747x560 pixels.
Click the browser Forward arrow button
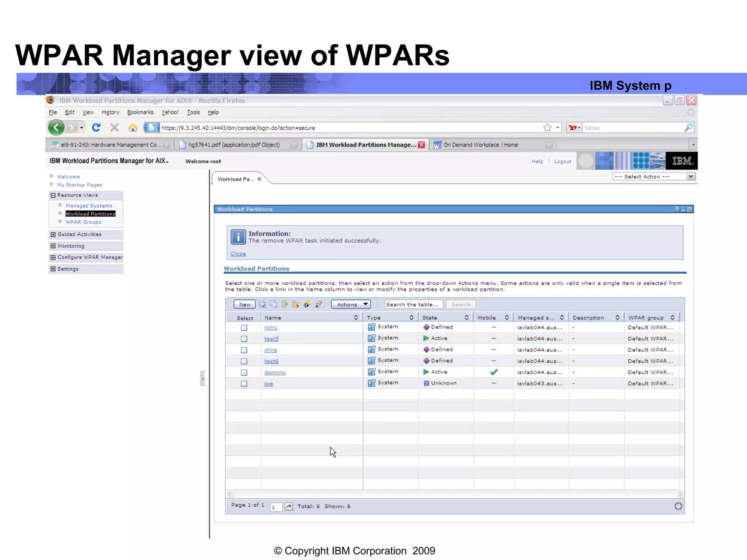(72, 128)
